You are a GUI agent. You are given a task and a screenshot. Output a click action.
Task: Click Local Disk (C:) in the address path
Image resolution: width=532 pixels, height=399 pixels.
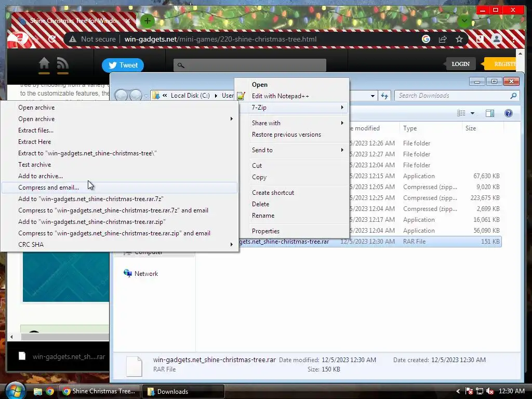tap(190, 96)
